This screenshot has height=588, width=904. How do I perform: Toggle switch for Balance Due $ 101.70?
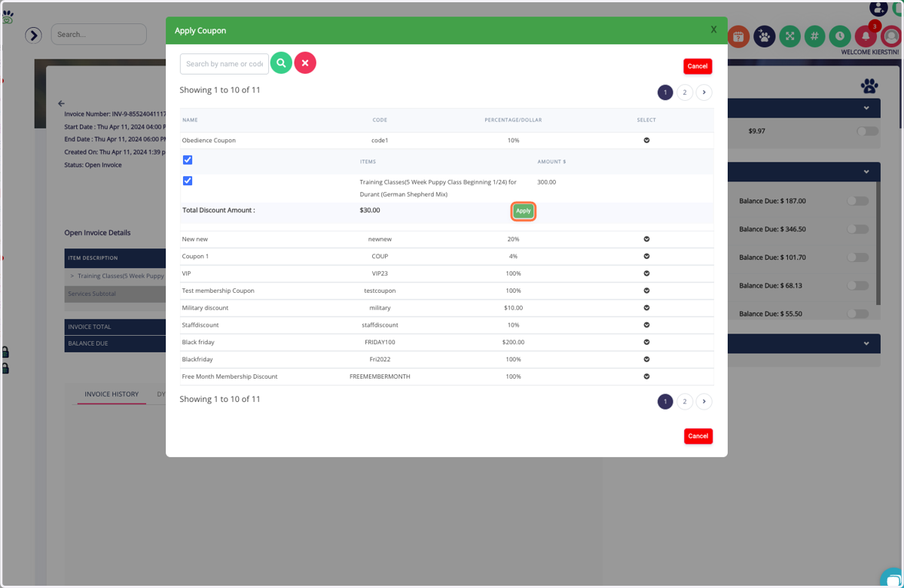point(858,257)
